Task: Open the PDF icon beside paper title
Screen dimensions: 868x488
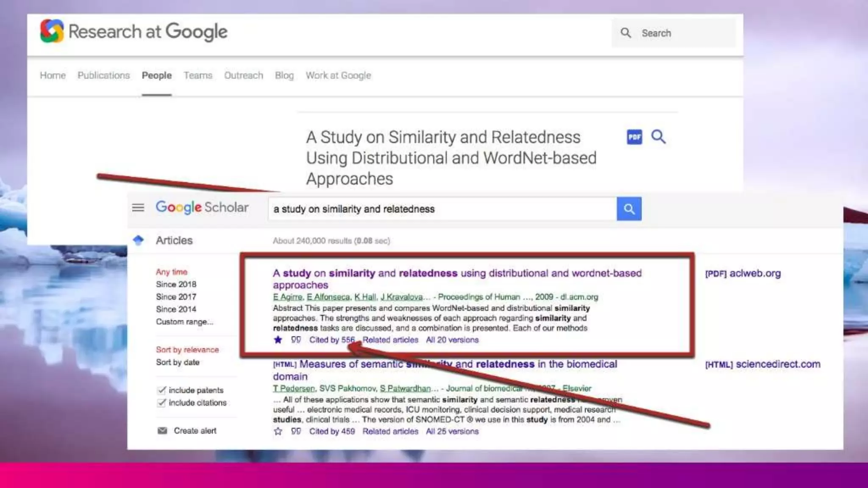Action: pos(634,137)
